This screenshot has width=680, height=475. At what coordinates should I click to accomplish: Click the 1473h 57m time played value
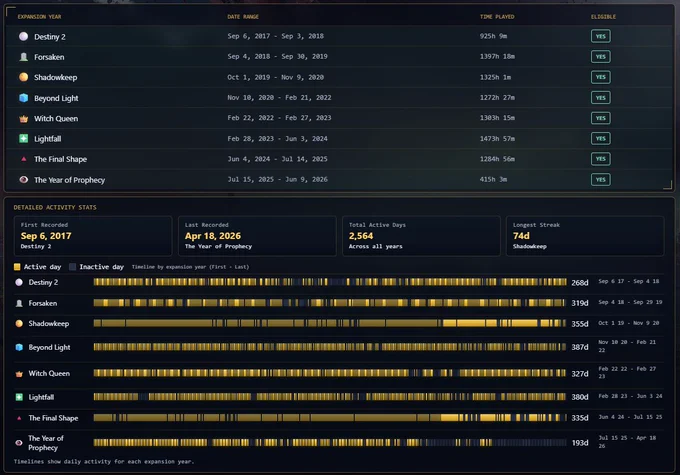tap(497, 139)
